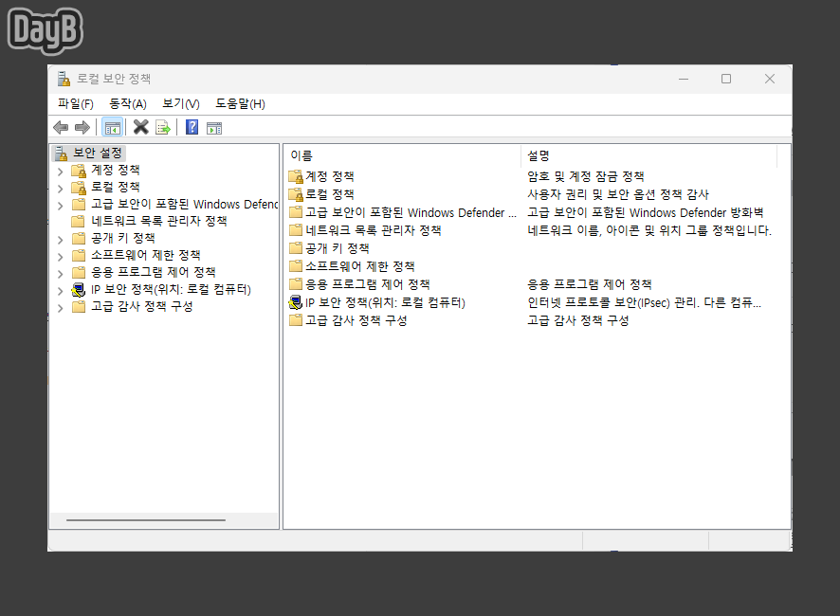Click Windows Defender folder icon in list pane

tap(296, 212)
